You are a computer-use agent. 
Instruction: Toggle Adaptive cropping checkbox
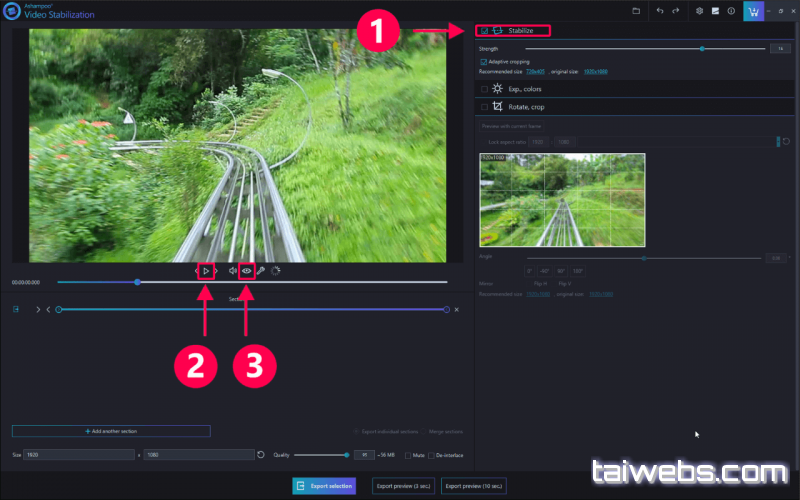(484, 62)
